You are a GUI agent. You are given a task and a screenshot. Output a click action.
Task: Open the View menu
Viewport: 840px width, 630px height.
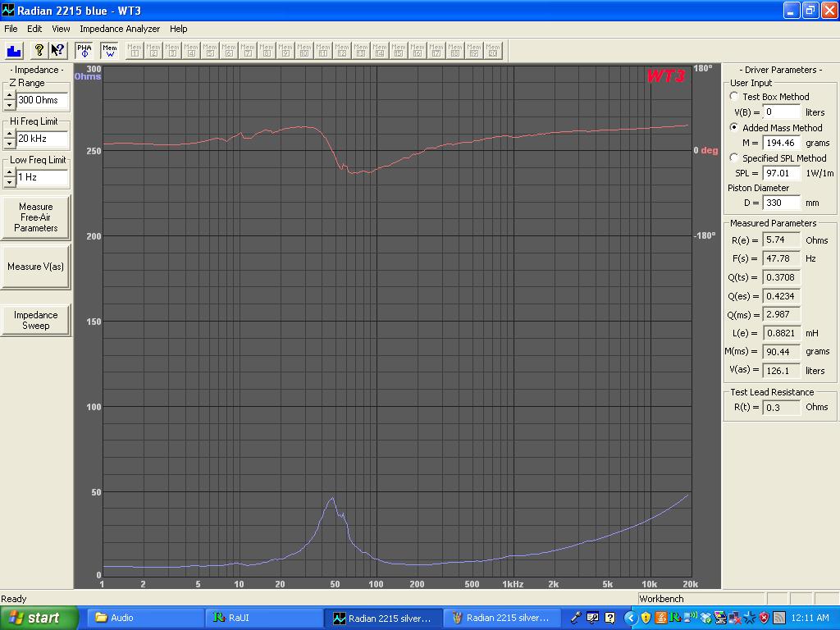point(61,29)
